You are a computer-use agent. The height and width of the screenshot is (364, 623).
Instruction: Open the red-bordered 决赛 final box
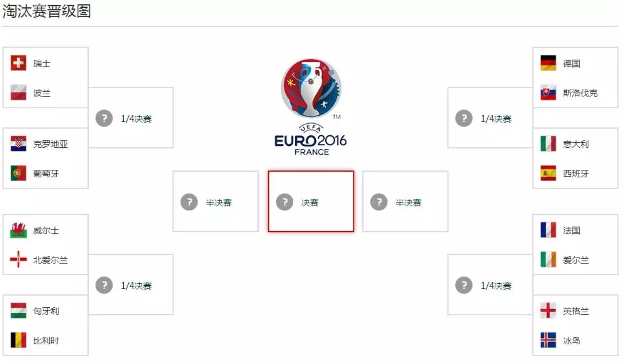(x=311, y=201)
